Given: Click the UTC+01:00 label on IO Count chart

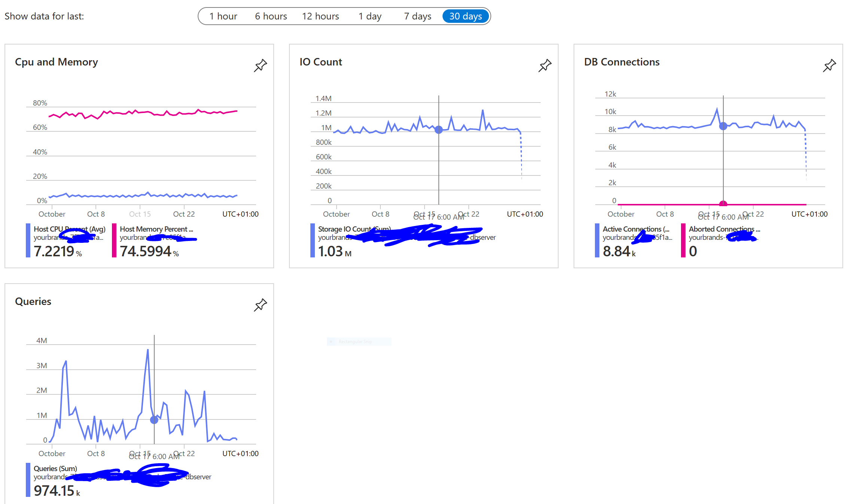Looking at the screenshot, I should pyautogui.click(x=525, y=214).
